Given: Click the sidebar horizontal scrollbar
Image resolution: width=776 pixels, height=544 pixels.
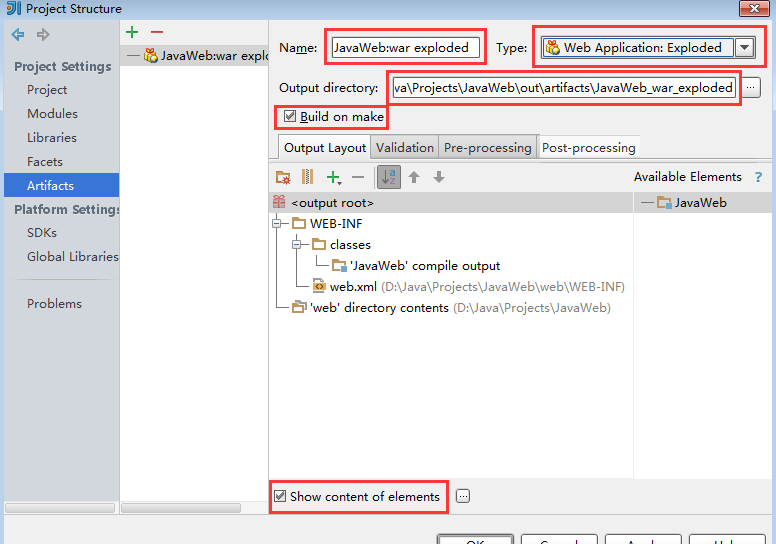Looking at the screenshot, I should 59,508.
